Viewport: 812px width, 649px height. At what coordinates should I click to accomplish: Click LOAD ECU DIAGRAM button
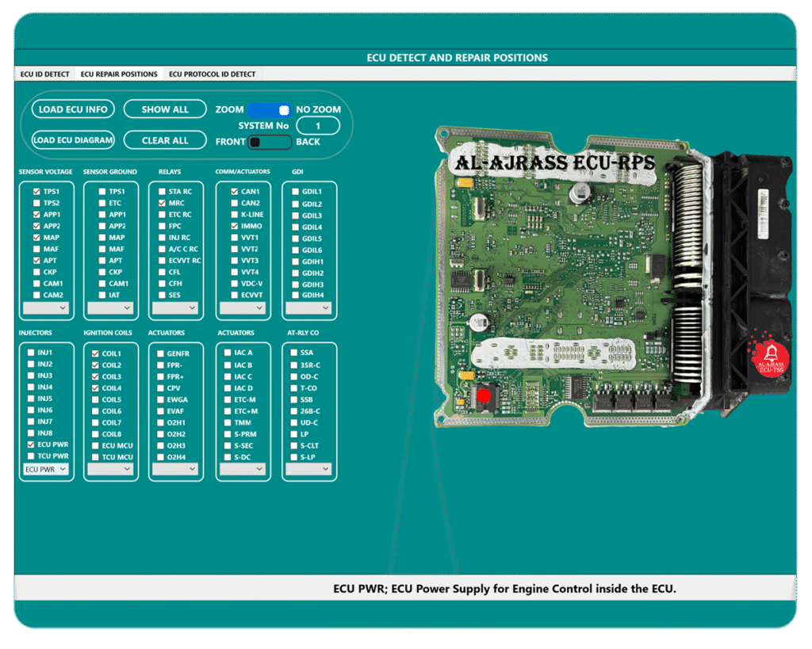[73, 139]
